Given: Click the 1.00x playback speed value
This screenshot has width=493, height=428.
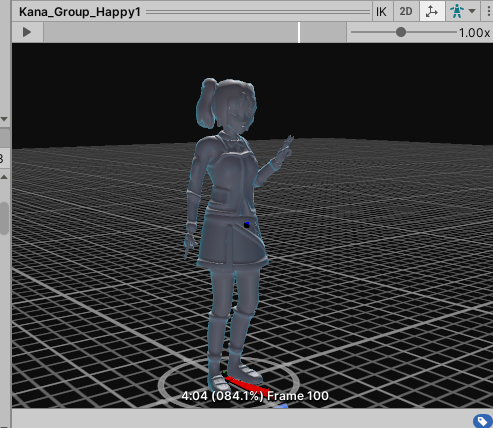Looking at the screenshot, I should point(474,33).
